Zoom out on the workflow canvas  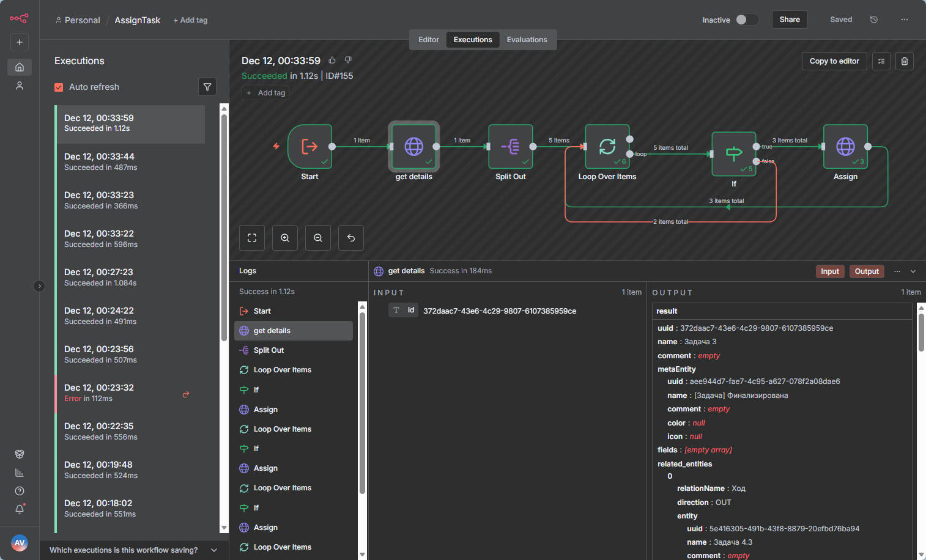(318, 238)
